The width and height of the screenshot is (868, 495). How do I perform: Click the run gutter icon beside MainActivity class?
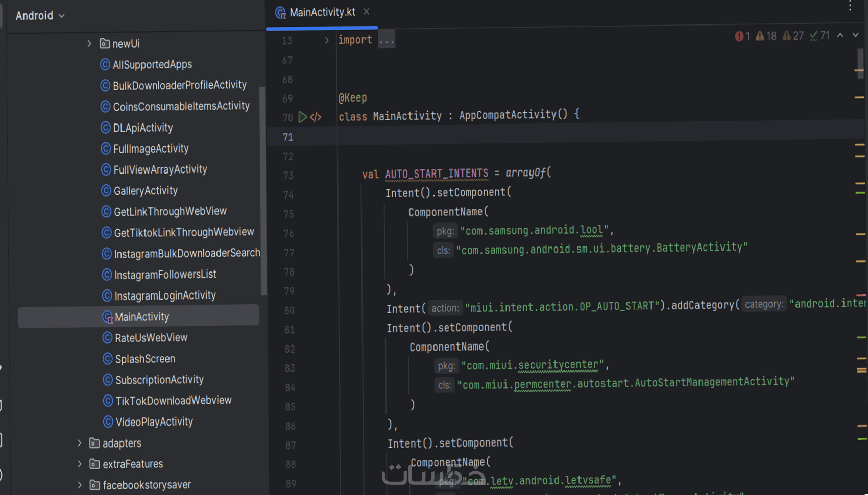click(302, 117)
